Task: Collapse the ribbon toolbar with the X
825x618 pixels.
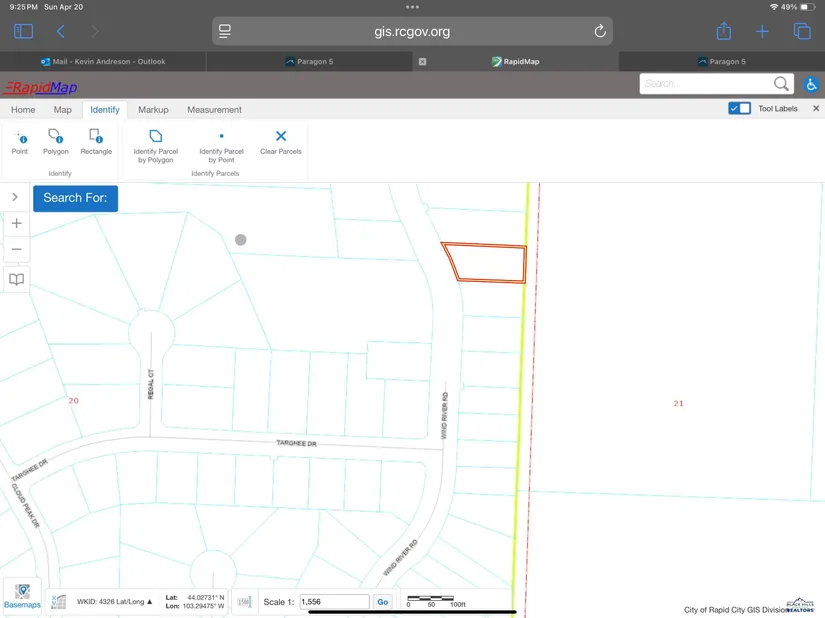Action: click(816, 109)
